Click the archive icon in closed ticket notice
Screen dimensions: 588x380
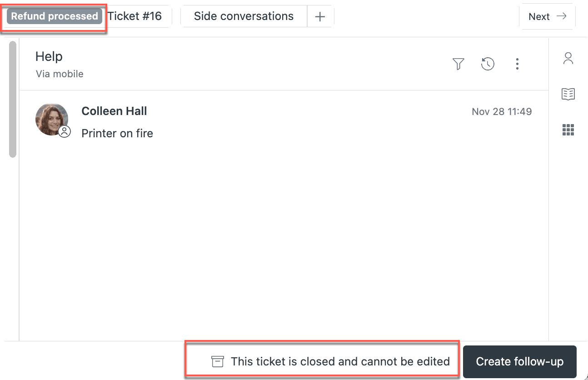tap(218, 361)
